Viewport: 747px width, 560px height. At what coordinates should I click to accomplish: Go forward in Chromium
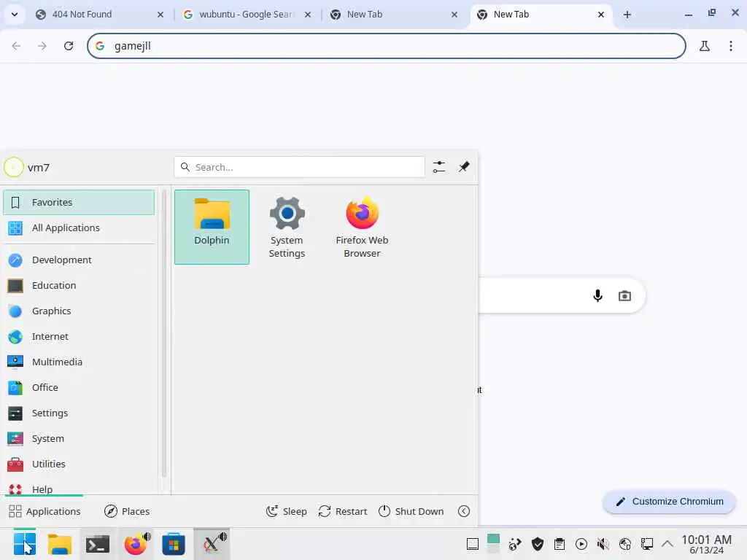pyautogui.click(x=42, y=46)
